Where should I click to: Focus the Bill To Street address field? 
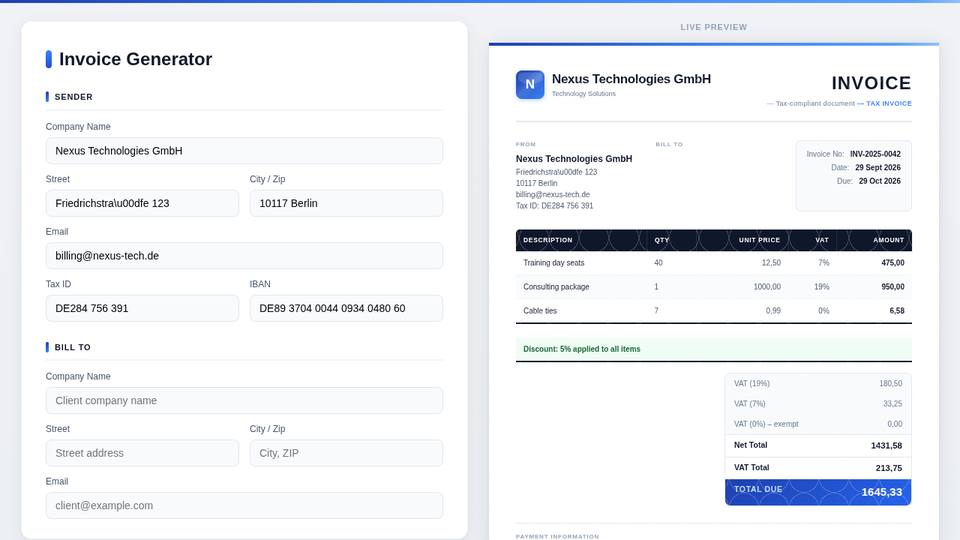coord(142,453)
